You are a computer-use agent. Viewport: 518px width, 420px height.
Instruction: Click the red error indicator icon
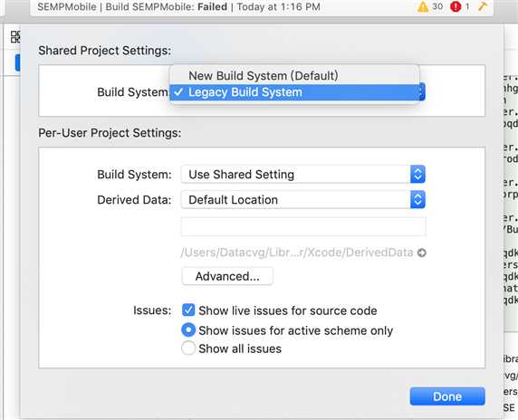456,6
